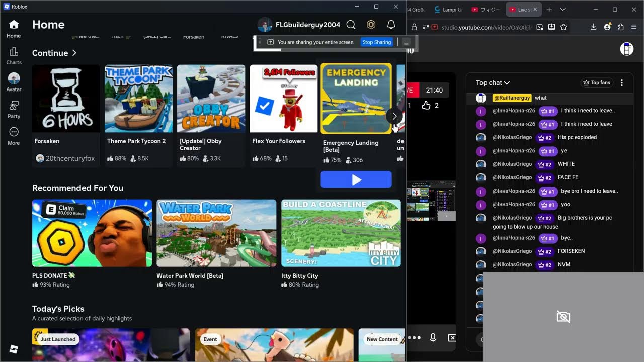Open Party in the Roblox sidebar
Viewport: 644px width, 362px height.
click(x=14, y=109)
